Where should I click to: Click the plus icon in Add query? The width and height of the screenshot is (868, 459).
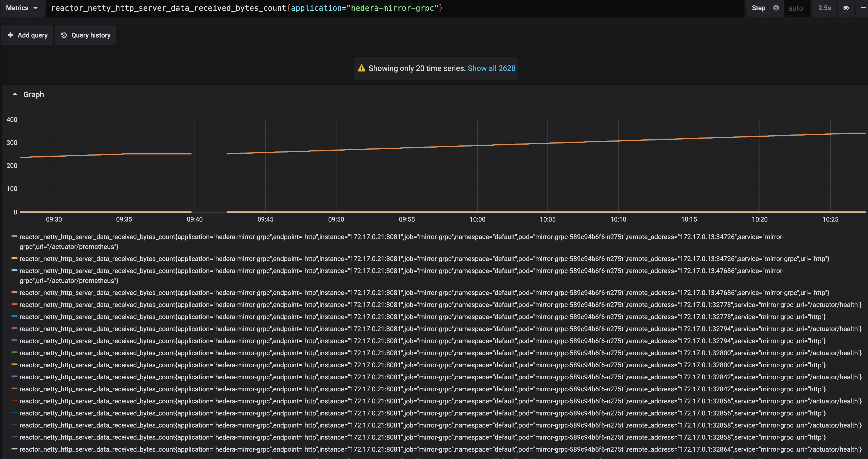pyautogui.click(x=10, y=35)
